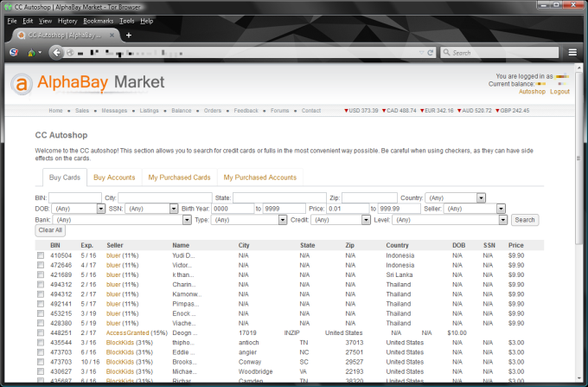This screenshot has width=588, height=387.
Task: Select the Buy Cards tab
Action: point(65,177)
